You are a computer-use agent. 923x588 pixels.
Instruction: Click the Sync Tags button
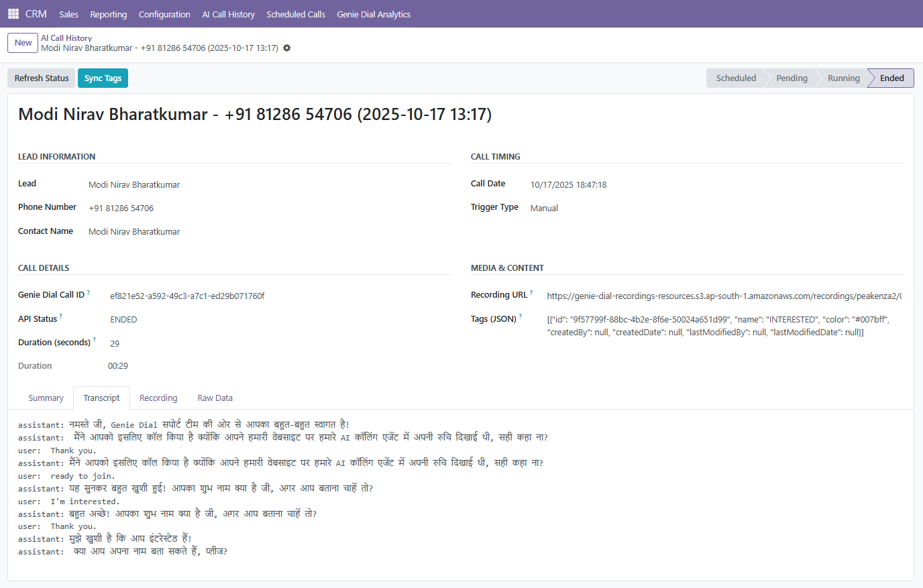coord(103,78)
